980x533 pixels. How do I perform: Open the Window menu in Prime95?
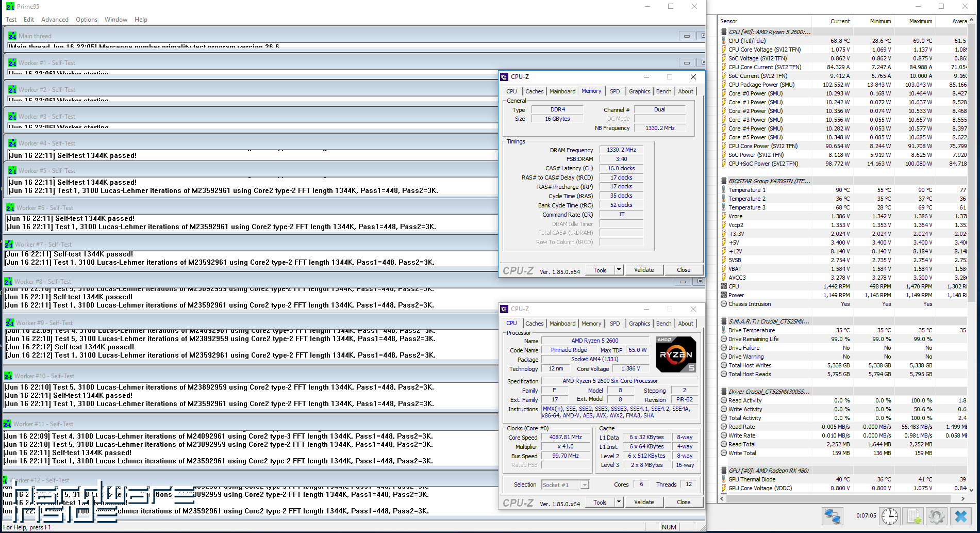(116, 20)
